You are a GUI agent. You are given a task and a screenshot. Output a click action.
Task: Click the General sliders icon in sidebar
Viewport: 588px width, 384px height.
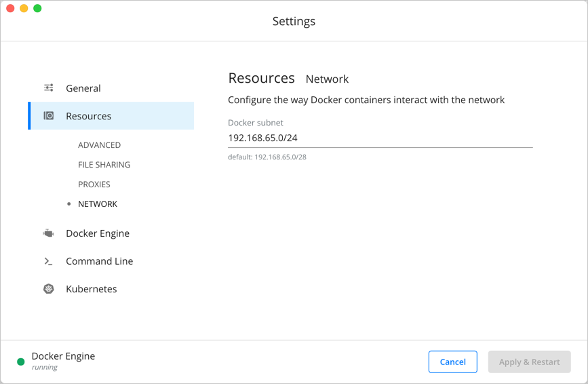(49, 88)
